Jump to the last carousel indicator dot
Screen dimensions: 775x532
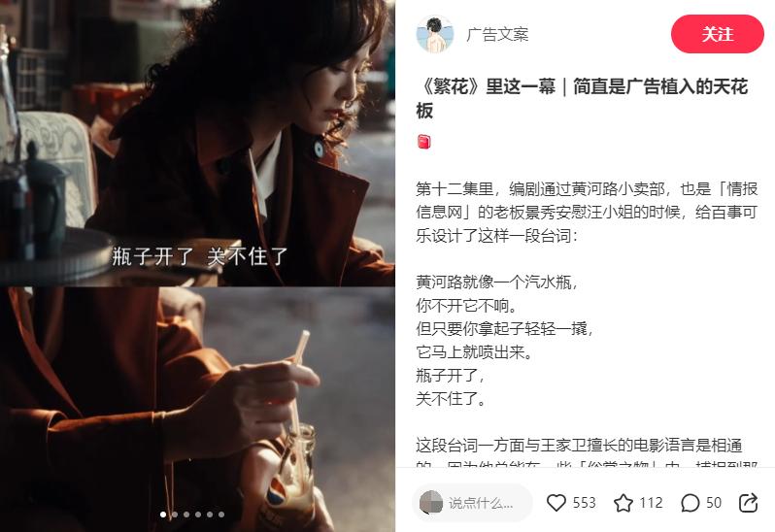(x=221, y=515)
